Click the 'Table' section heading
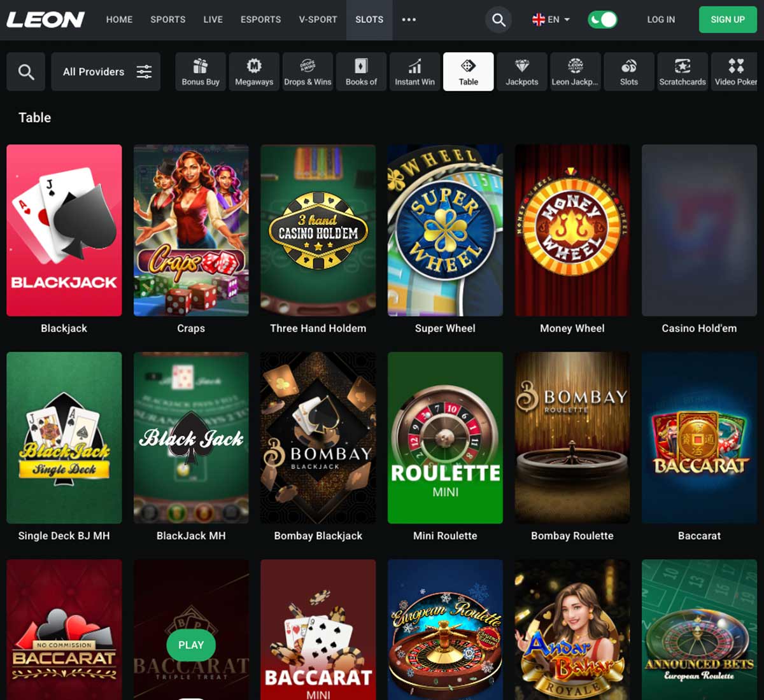 [34, 118]
